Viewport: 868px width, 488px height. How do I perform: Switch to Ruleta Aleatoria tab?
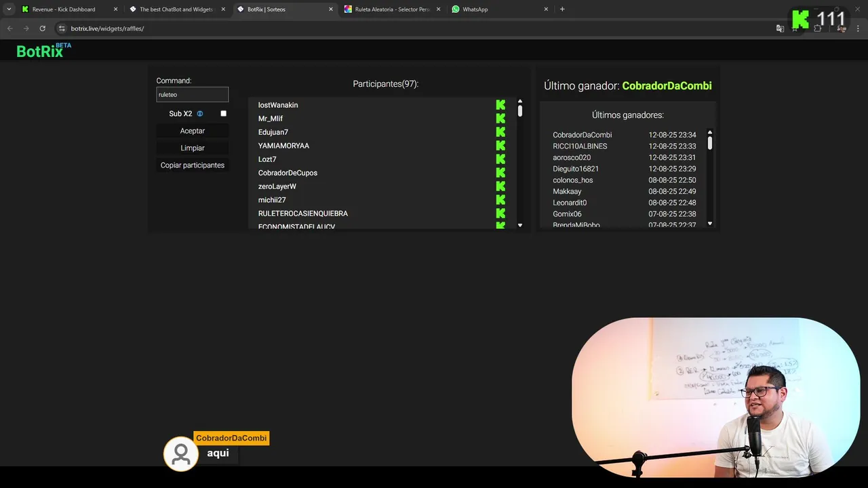(392, 9)
